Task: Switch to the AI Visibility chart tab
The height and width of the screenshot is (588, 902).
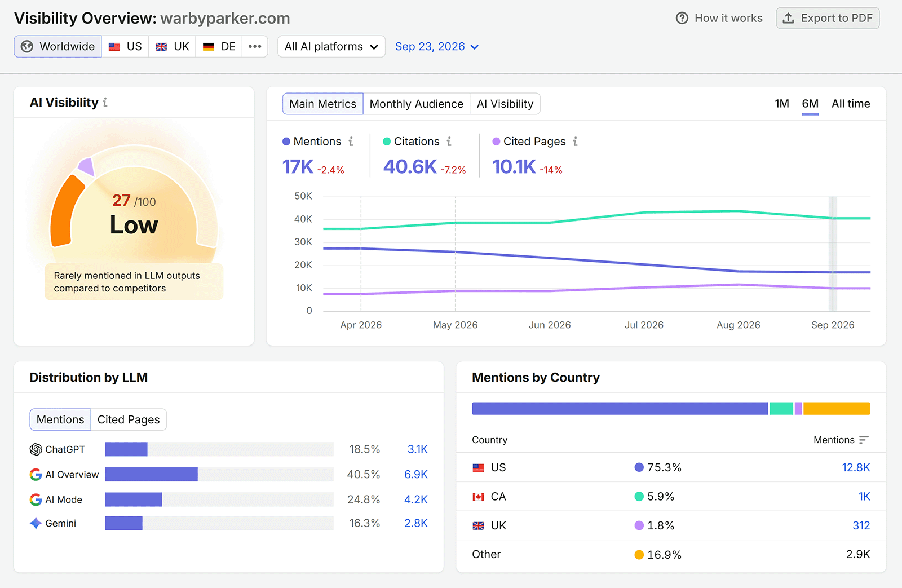Action: (505, 104)
